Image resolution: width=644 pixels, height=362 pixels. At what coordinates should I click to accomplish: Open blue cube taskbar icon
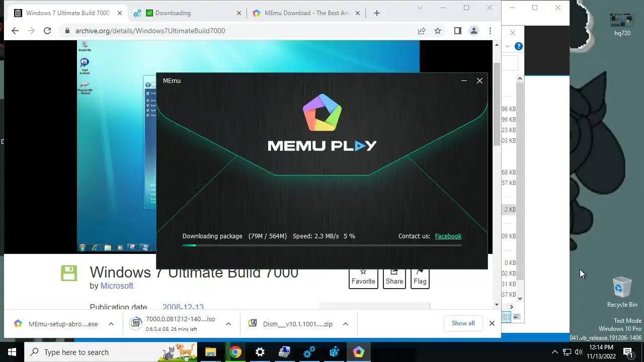click(x=334, y=352)
